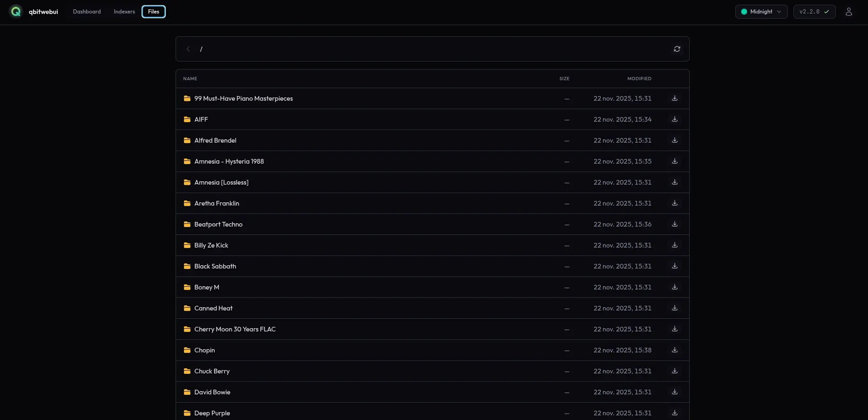This screenshot has width=868, height=420.
Task: Refresh the file listing
Action: pyautogui.click(x=677, y=49)
